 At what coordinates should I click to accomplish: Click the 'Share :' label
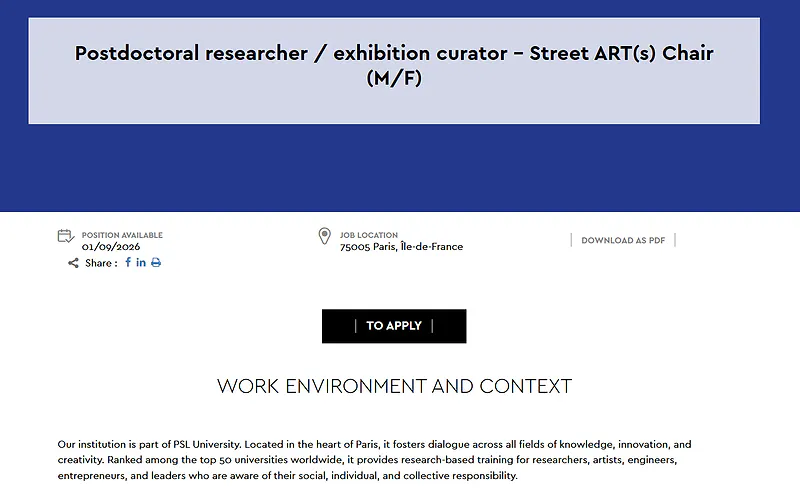coord(101,263)
